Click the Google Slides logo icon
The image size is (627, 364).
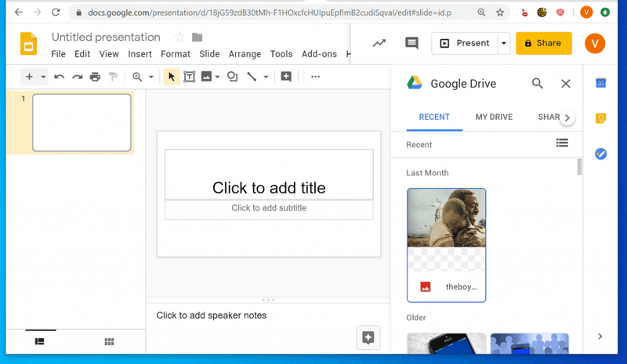(x=28, y=43)
